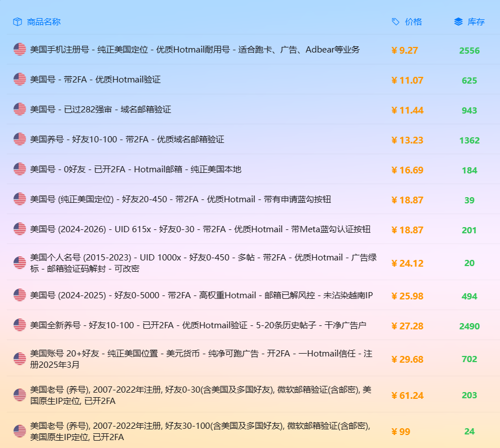Click the 商品名称 column header
Viewport: 500px width, 448px height.
click(x=44, y=21)
